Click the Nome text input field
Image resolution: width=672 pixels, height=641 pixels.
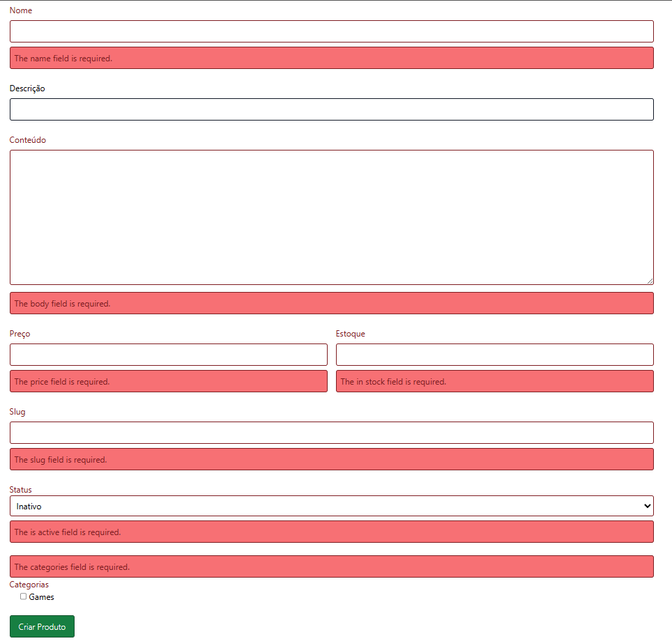331,31
